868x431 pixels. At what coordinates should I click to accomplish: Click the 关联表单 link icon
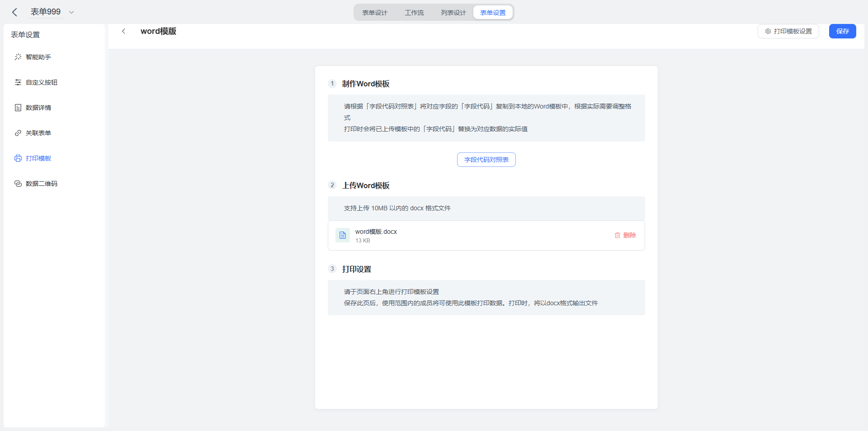(x=18, y=133)
